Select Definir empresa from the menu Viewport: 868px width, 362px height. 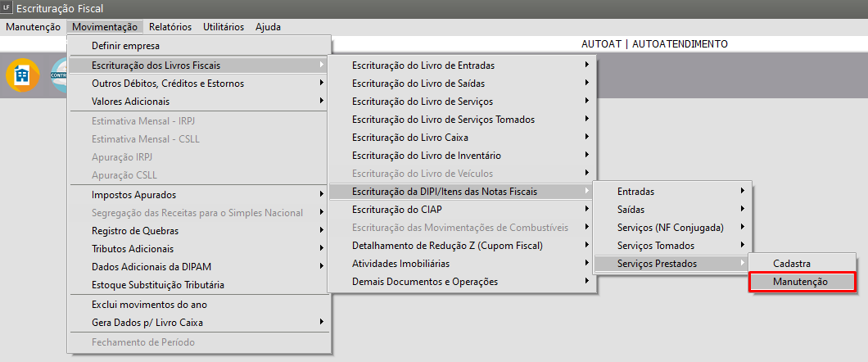tap(126, 46)
